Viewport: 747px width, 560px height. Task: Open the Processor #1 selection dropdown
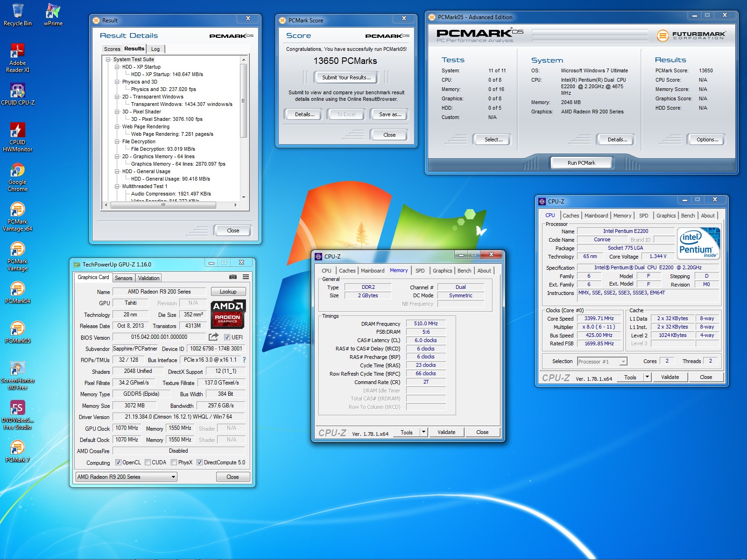click(x=623, y=361)
